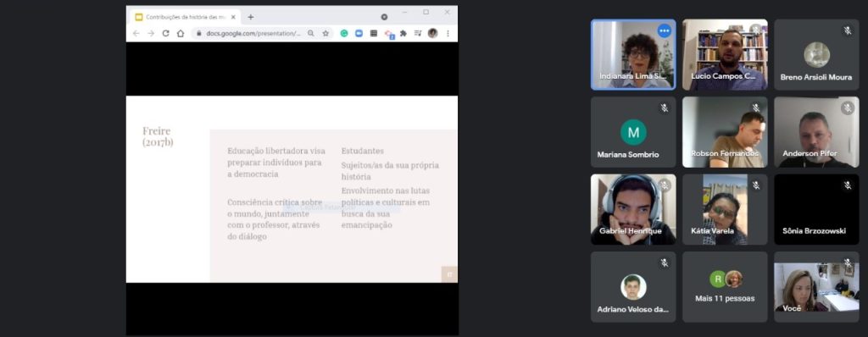The width and height of the screenshot is (868, 337).
Task: Click the slide number box on slide
Action: [449, 274]
